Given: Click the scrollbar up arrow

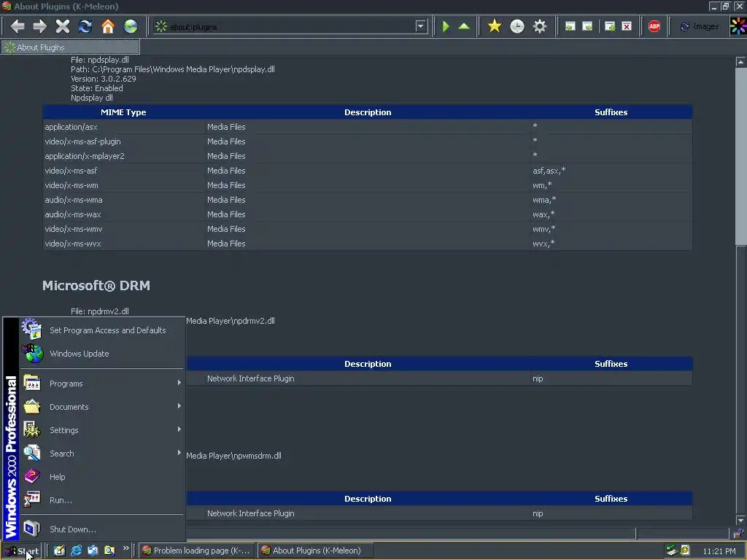Looking at the screenshot, I should click(740, 62).
